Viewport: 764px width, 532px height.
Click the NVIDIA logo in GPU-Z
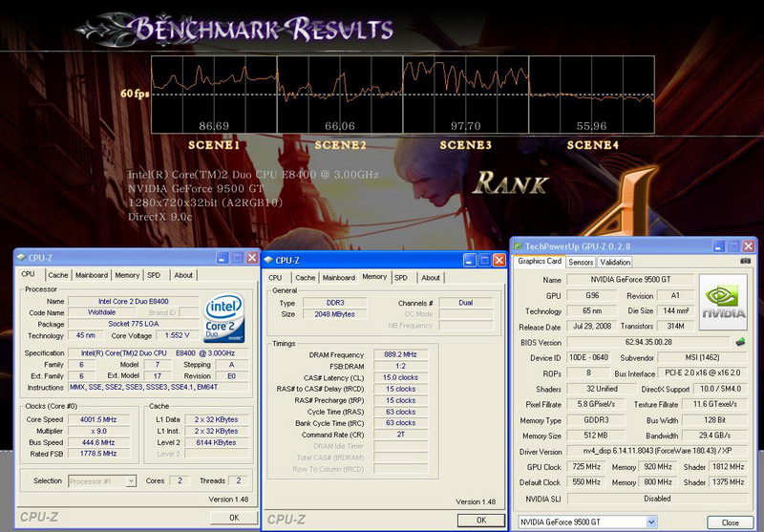click(723, 303)
